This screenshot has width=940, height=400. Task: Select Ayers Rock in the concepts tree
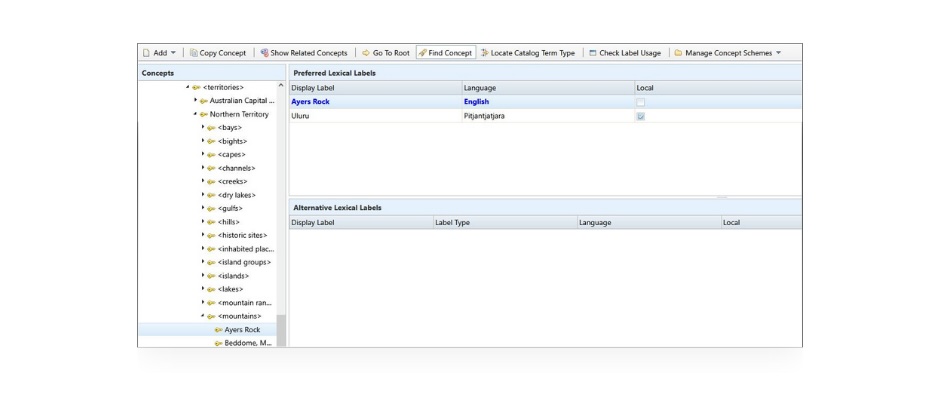[x=242, y=330]
